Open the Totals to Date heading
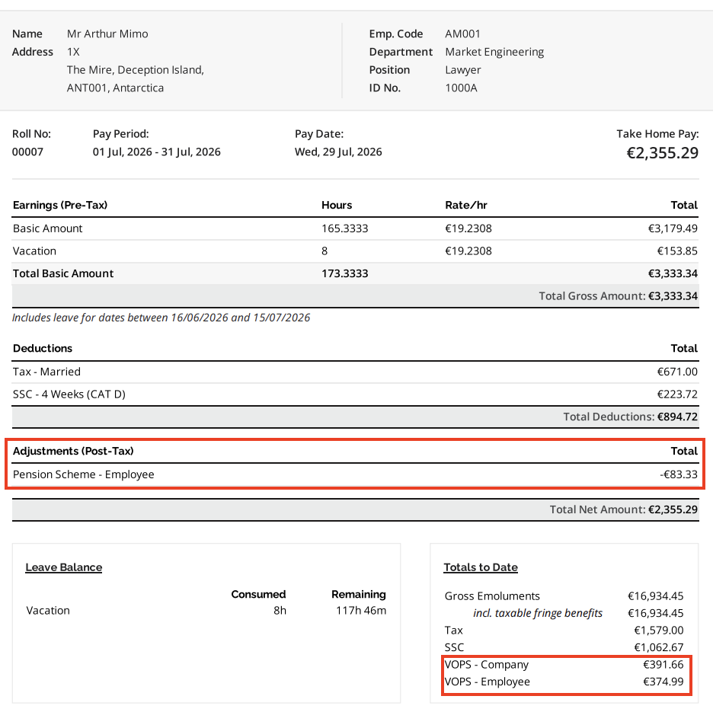Viewport: 713px width, 728px height. (x=481, y=567)
